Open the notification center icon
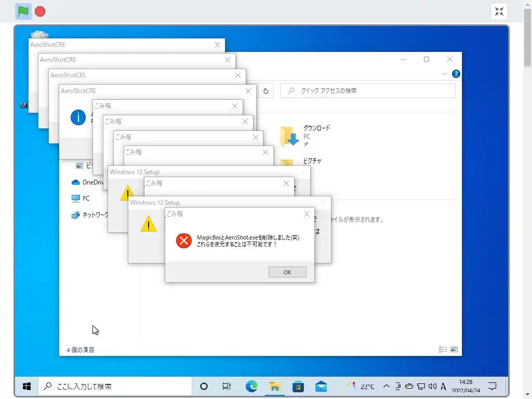 tap(493, 386)
